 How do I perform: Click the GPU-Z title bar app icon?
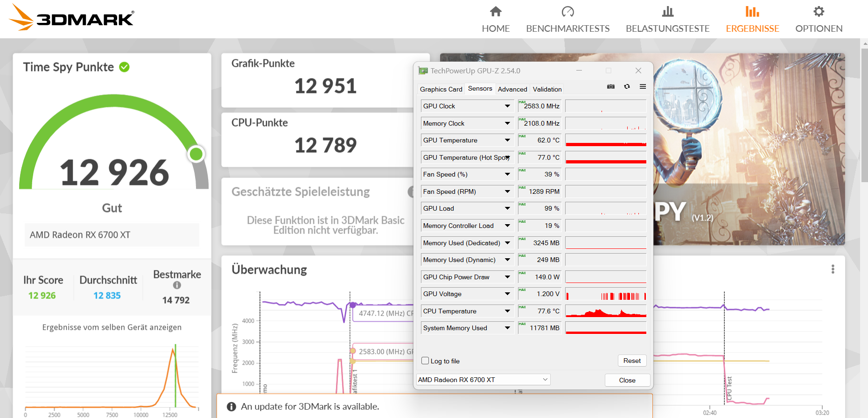(423, 71)
